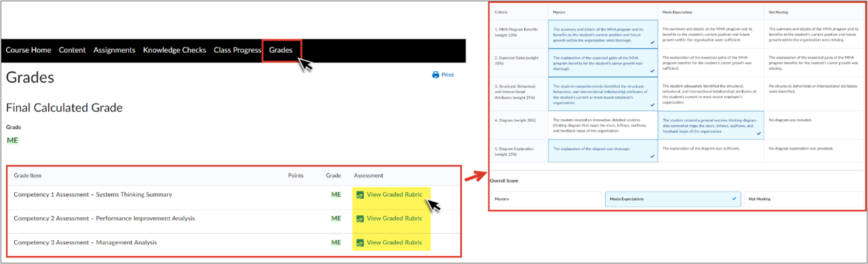868x264 pixels.
Task: Click rubric icon in Competency 2 row
Action: point(360,219)
